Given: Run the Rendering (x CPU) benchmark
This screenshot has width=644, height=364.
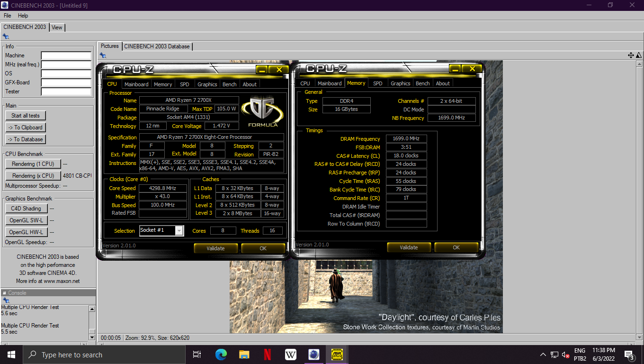Looking at the screenshot, I should [33, 176].
